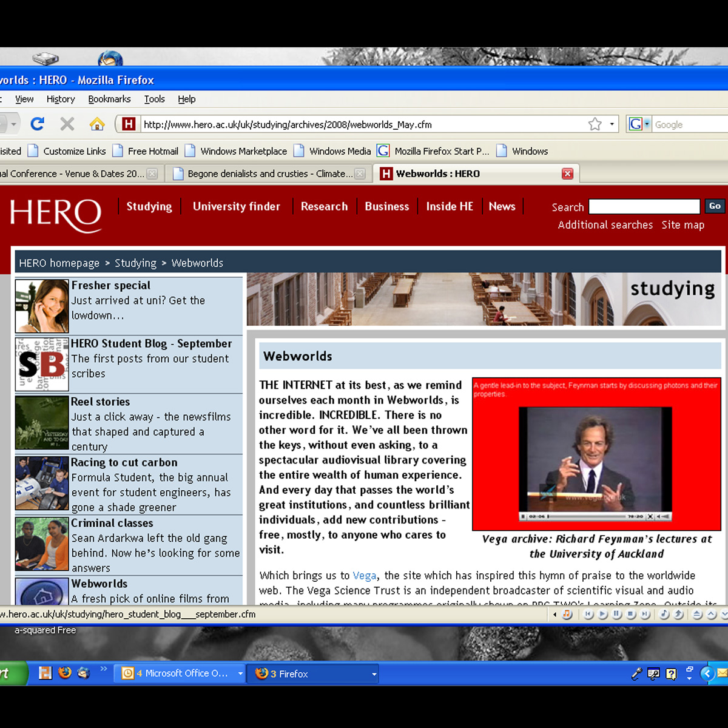
Task: Go to the Studying section in HERO nav
Action: pyautogui.click(x=149, y=206)
